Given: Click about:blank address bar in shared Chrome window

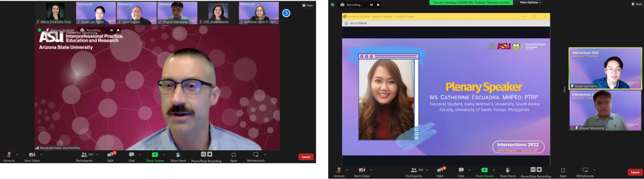Looking at the screenshot, I should (446, 23).
